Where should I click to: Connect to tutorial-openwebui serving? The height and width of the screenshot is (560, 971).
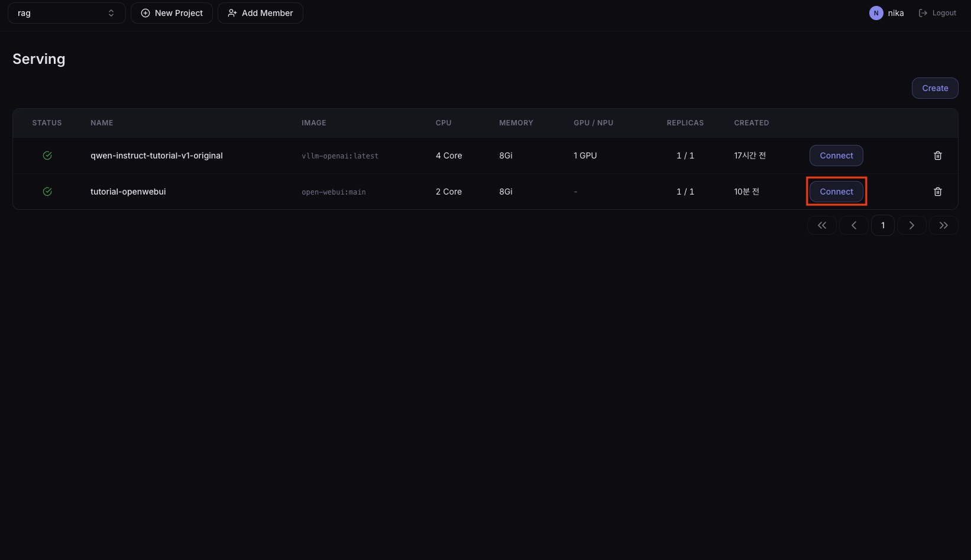pos(836,192)
